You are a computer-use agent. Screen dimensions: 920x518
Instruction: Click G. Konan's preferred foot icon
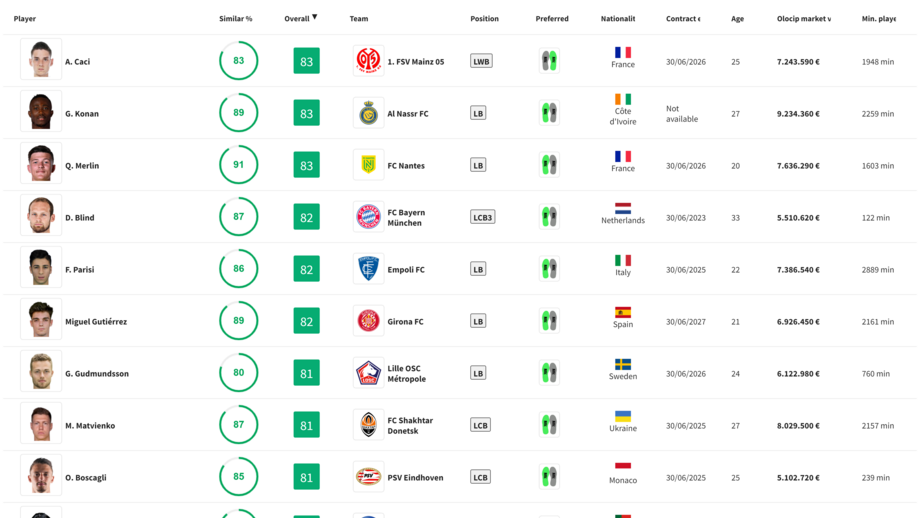(x=548, y=113)
